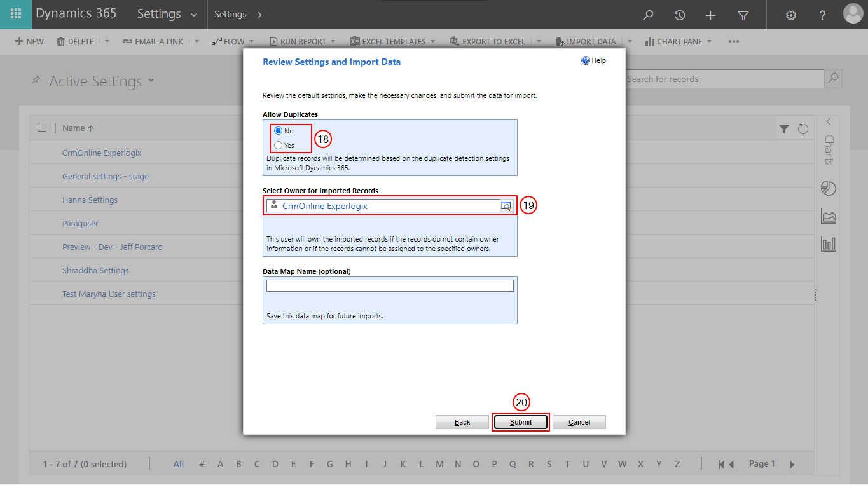Click Email a Link command
The image size is (868, 485).
coord(153,42)
